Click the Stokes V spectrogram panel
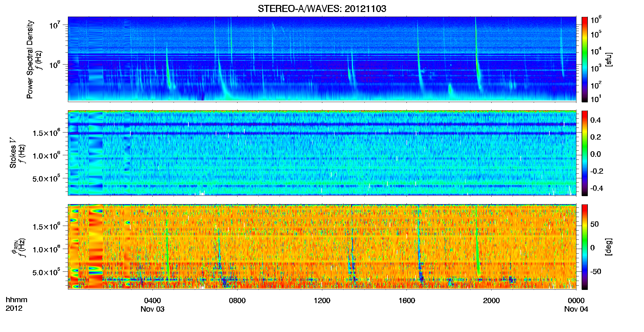Screen dimensions: 644x332 (322, 153)
